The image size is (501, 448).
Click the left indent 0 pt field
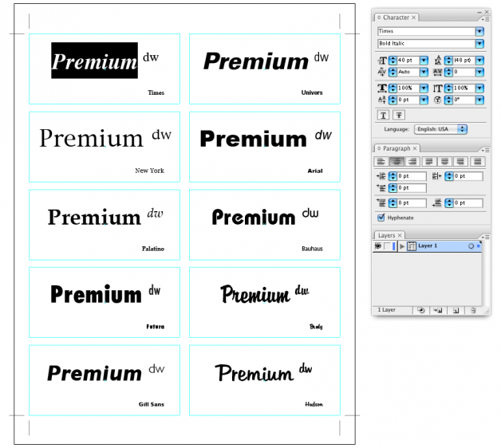[412, 176]
